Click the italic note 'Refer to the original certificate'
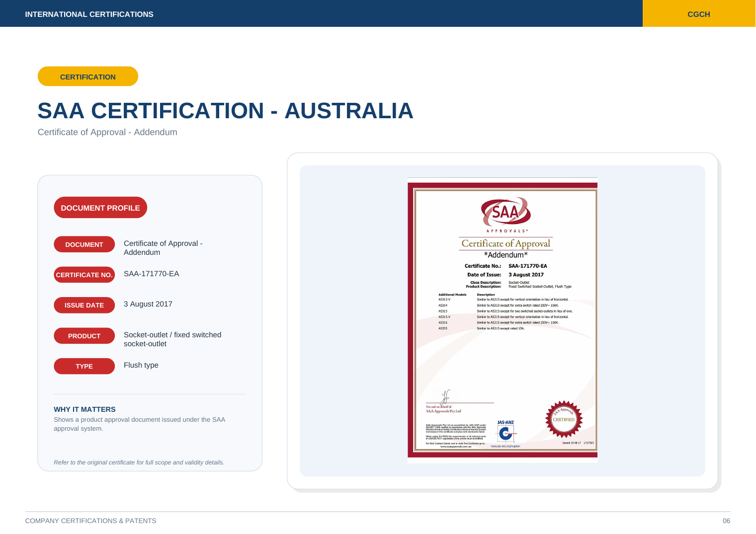Screen dimensions: 756x534 (x=139, y=462)
